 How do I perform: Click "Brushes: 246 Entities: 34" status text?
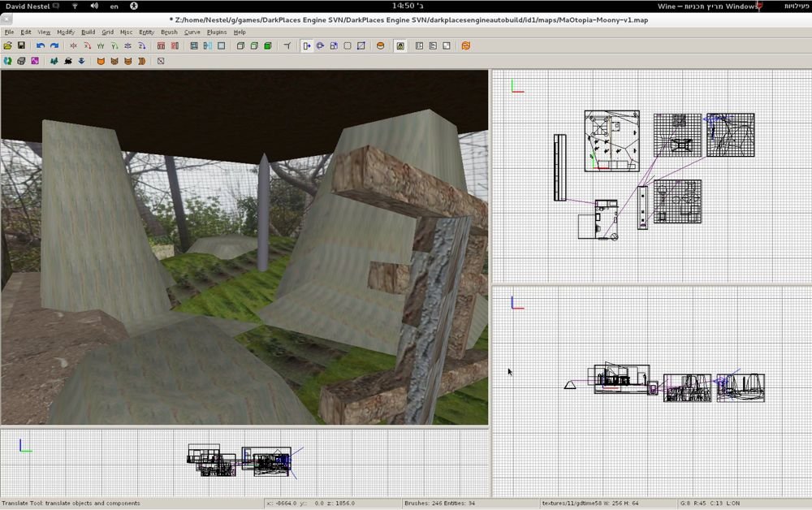click(x=439, y=503)
